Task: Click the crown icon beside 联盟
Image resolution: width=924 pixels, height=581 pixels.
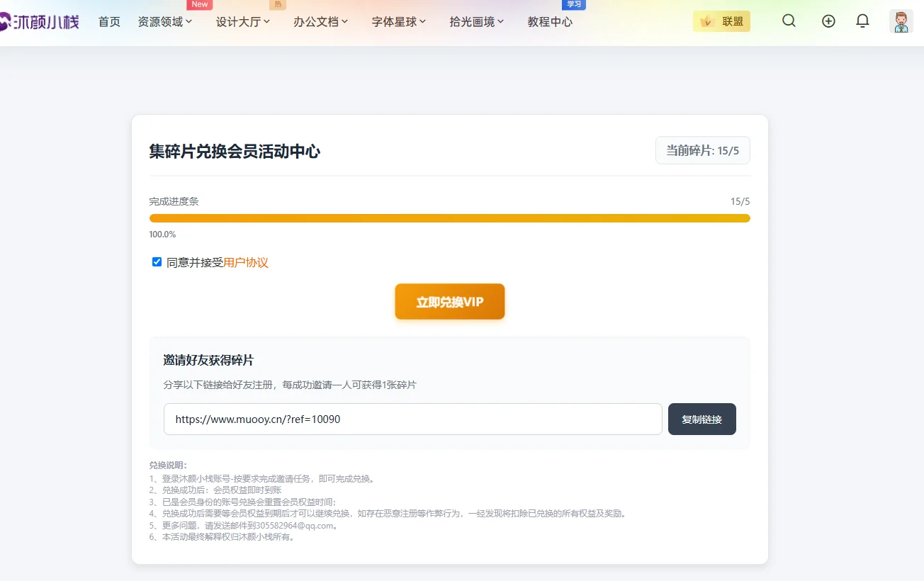Action: pos(706,22)
